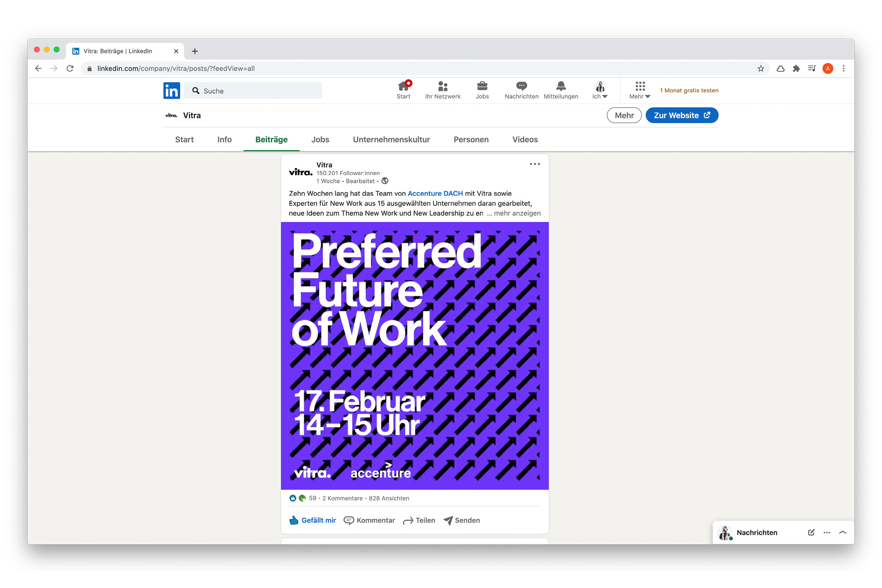This screenshot has width=882, height=588.
Task: Expand the Mehr apps grid menu
Action: tap(640, 90)
